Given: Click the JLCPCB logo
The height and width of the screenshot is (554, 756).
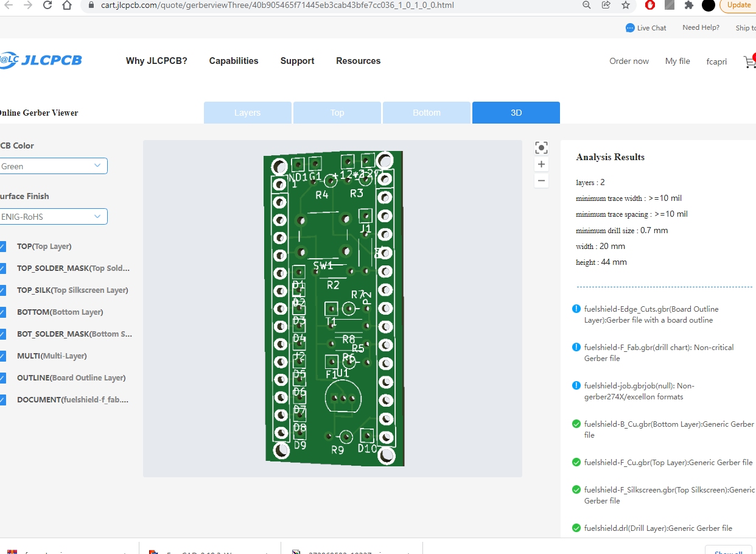Looking at the screenshot, I should point(41,60).
